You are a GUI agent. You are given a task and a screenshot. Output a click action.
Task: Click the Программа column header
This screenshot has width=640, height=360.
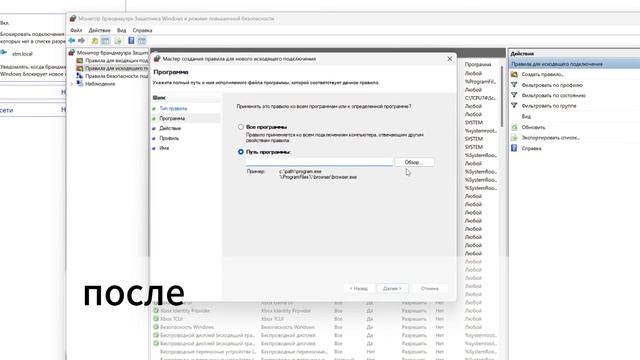(x=478, y=64)
